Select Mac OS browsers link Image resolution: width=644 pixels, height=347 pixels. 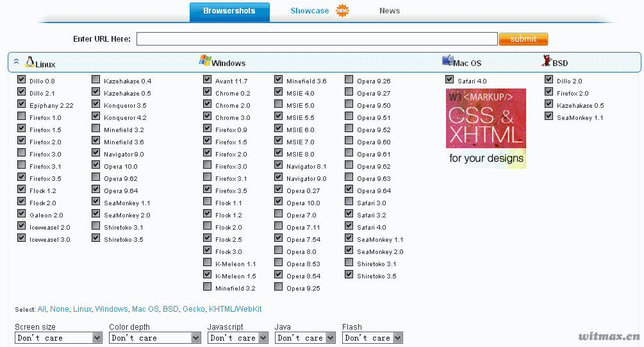[x=145, y=309]
